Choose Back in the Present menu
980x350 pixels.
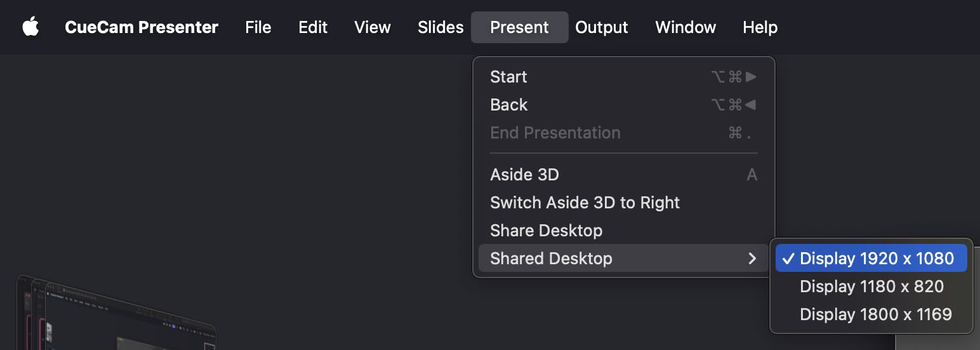pyautogui.click(x=508, y=105)
